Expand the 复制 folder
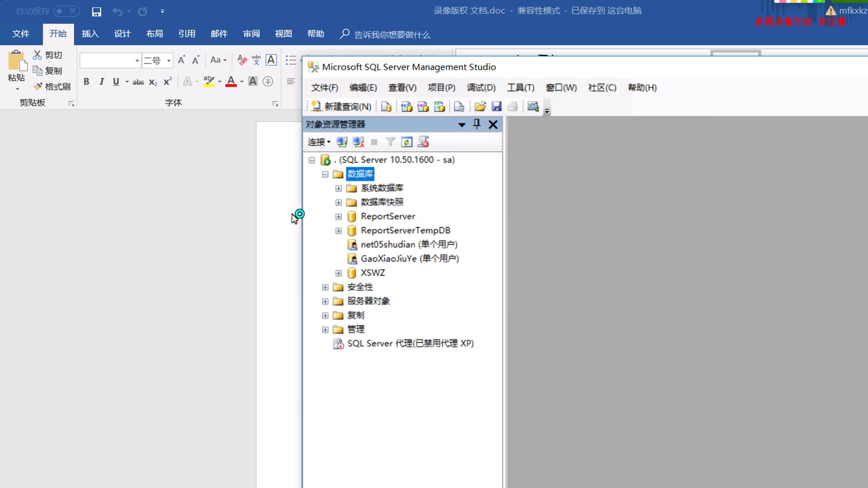The width and height of the screenshot is (868, 488). coord(325,315)
